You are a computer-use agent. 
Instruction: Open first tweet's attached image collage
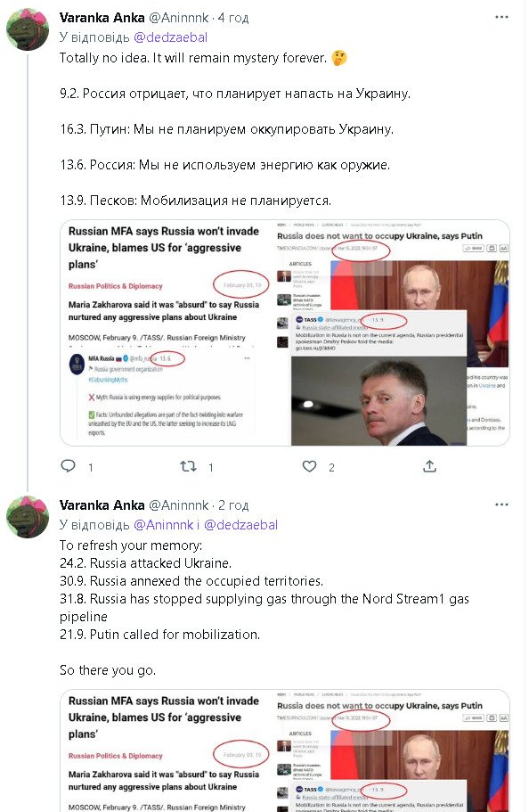click(285, 332)
